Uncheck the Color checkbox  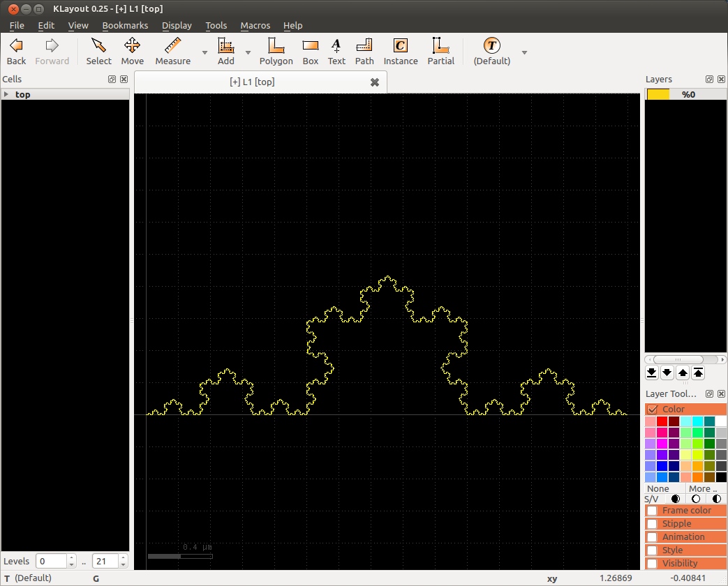click(653, 410)
